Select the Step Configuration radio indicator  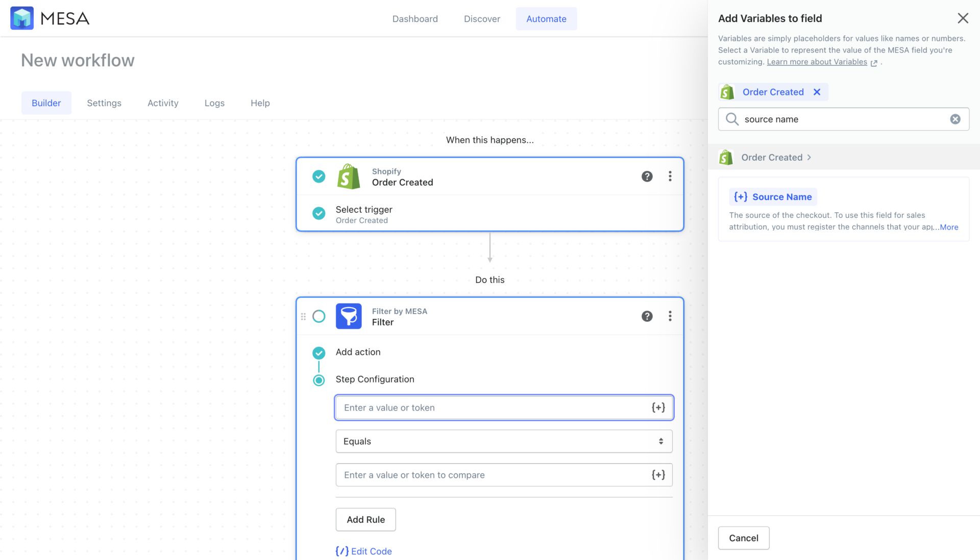point(318,380)
